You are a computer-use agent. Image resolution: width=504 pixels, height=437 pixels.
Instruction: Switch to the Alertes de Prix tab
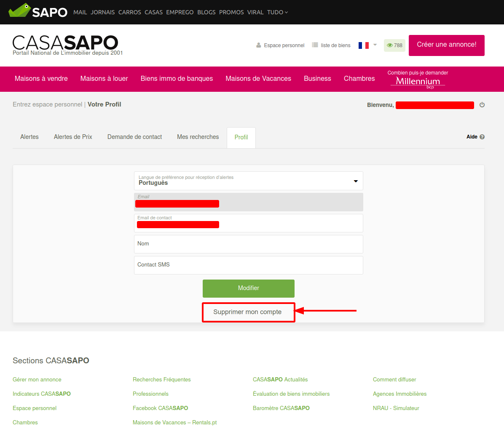point(73,137)
